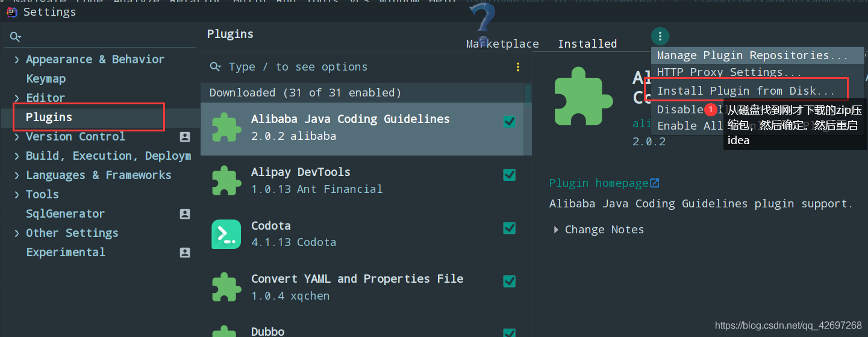Click the 2.0.2 version in details pane

pyautogui.click(x=649, y=142)
